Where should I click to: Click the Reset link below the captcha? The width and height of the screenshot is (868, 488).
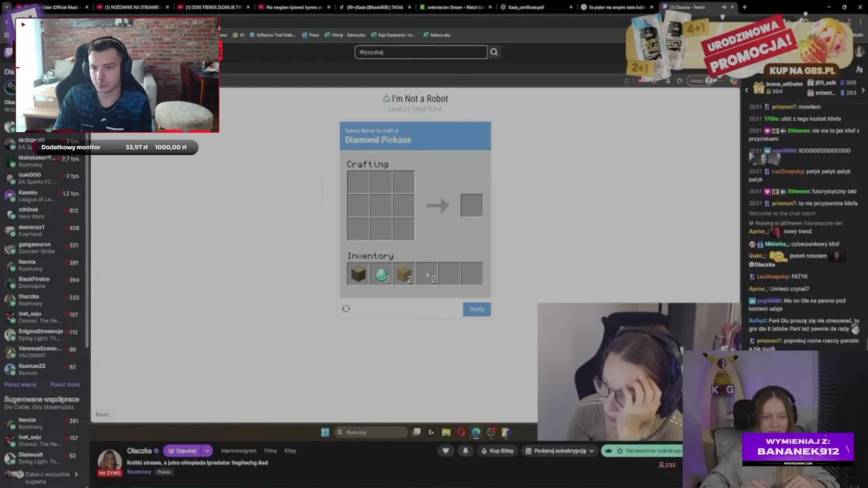pyautogui.click(x=102, y=415)
